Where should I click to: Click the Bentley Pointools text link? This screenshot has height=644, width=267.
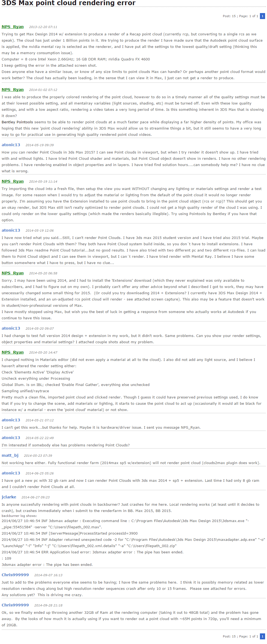pyautogui.click(x=17, y=122)
